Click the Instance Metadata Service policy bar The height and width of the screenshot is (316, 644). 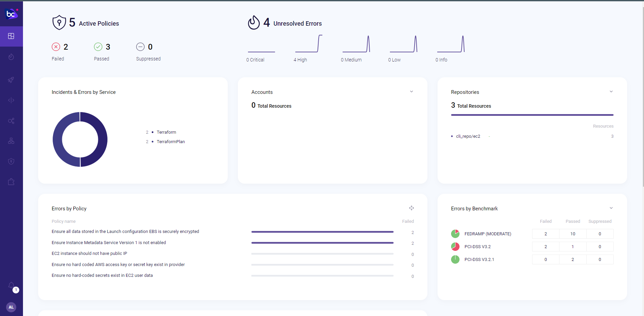pos(322,243)
